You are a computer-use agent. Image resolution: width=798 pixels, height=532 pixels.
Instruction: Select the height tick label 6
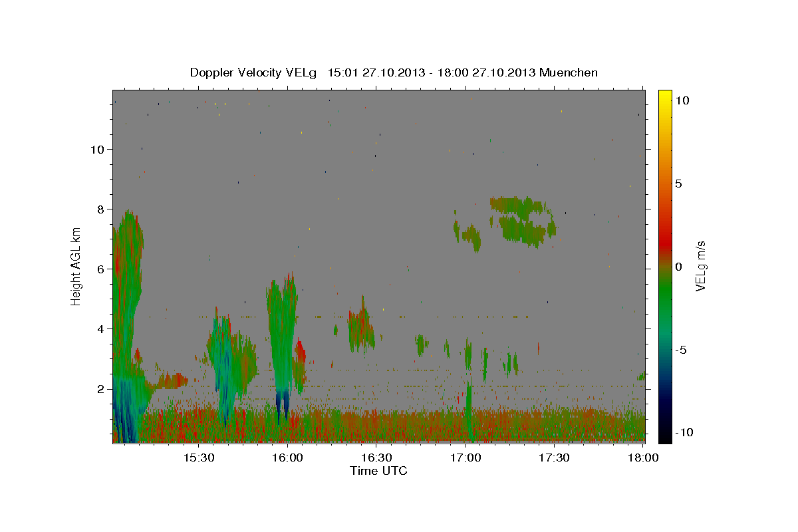click(101, 269)
